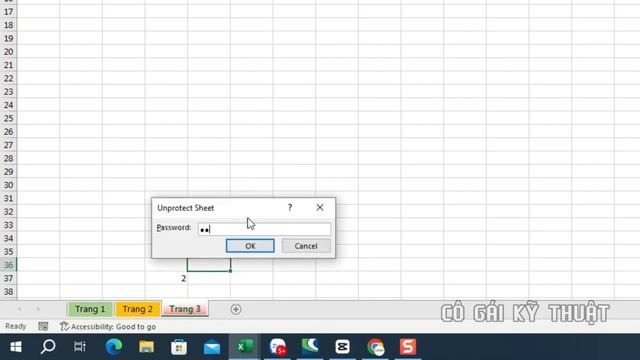The height and width of the screenshot is (360, 640).
Task: Select Trang 3 sheet tab
Action: click(x=185, y=309)
